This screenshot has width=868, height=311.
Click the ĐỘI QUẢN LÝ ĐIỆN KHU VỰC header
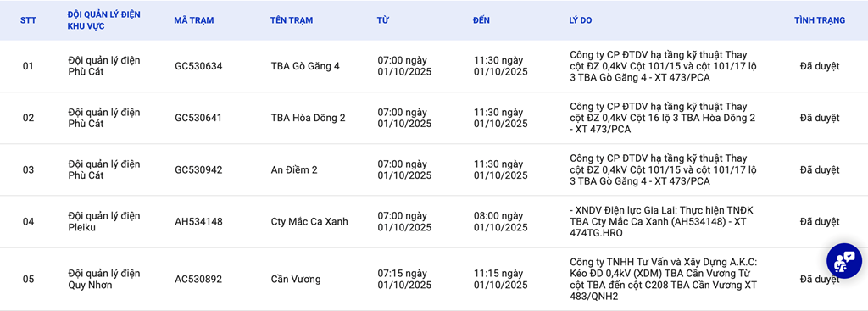[x=104, y=20]
